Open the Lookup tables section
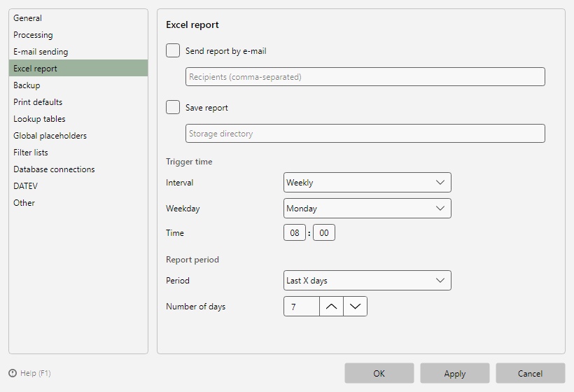Image resolution: width=574 pixels, height=392 pixels. pyautogui.click(x=78, y=119)
